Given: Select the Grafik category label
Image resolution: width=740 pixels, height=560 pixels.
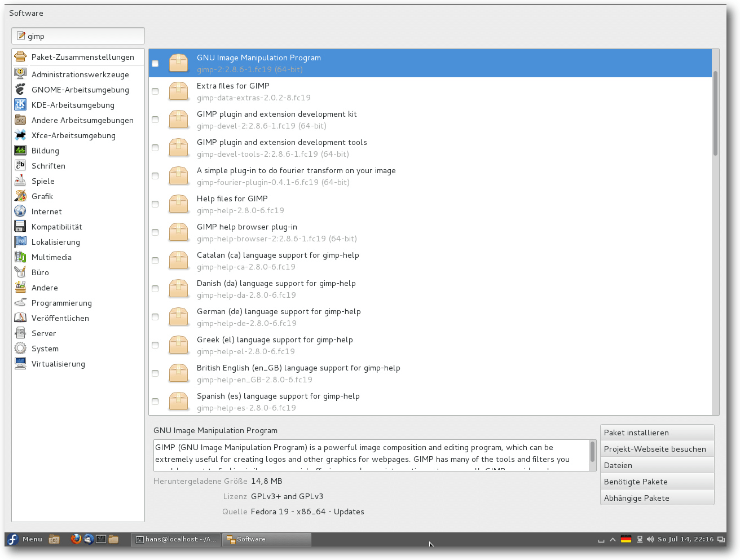Looking at the screenshot, I should (42, 196).
